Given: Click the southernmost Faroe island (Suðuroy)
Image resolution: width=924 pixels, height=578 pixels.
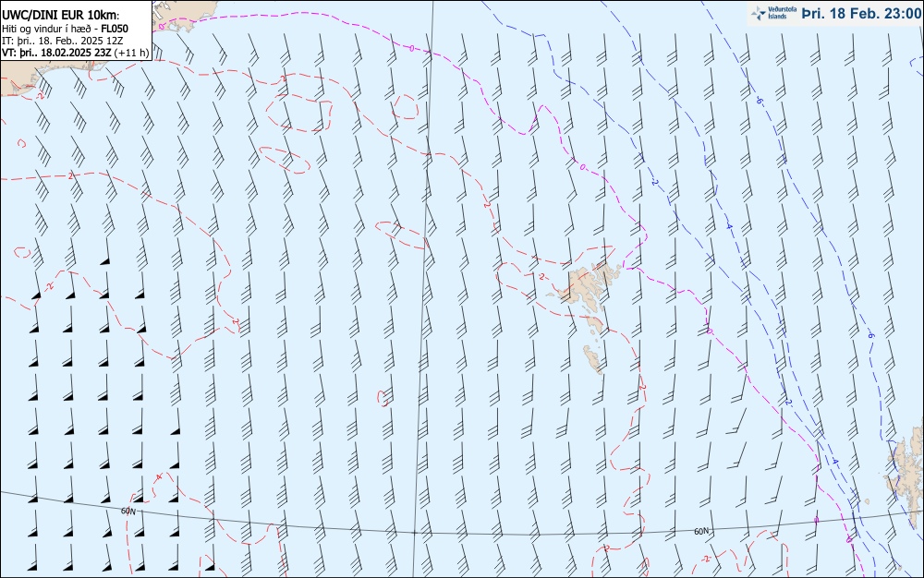Looking at the screenshot, I should click(593, 359).
